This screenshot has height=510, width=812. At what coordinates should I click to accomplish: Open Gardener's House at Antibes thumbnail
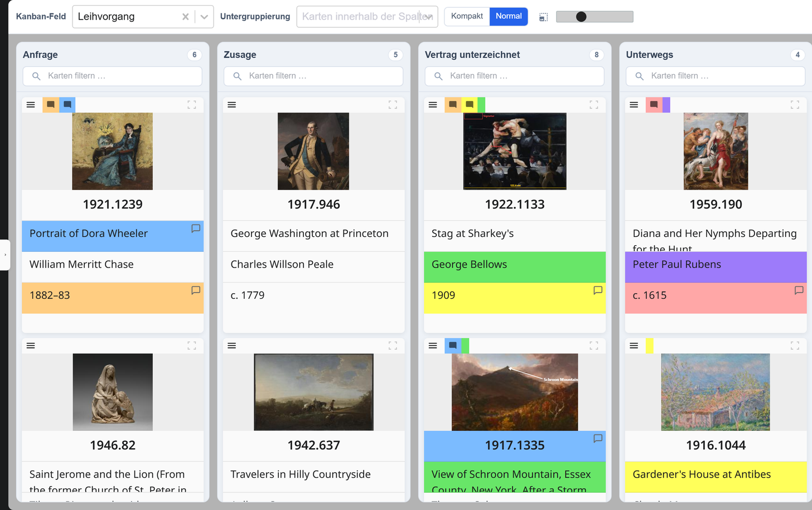[716, 392]
